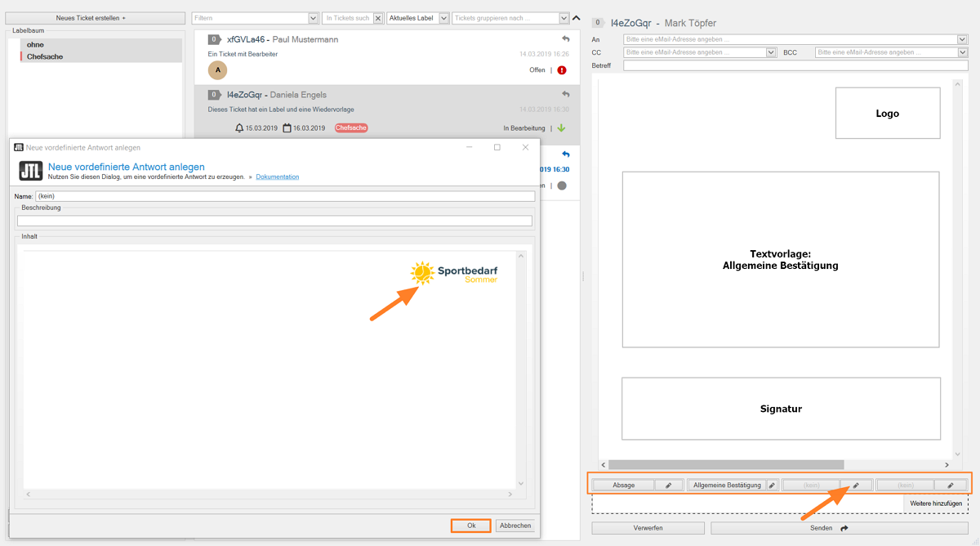Open the Dokumentation link
The image size is (980, 546).
coord(277,177)
